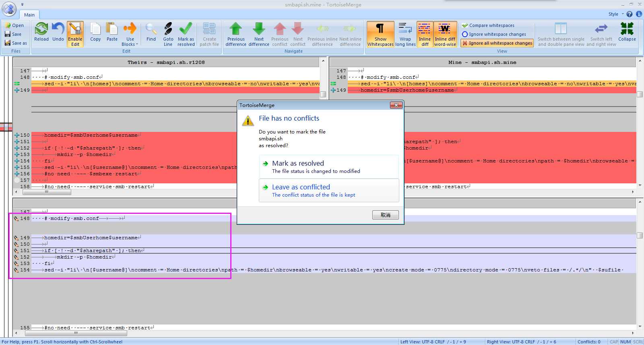Toggle Inline diff
The width and height of the screenshot is (644, 345).
tap(425, 34)
